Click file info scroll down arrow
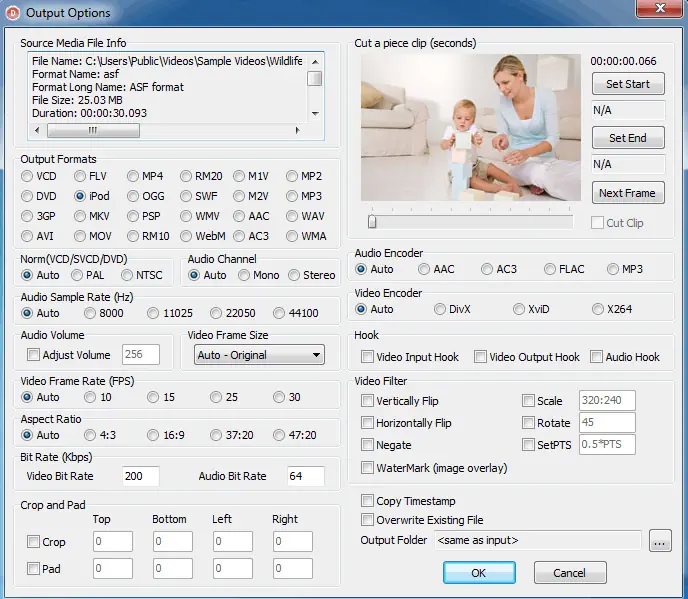 315,114
